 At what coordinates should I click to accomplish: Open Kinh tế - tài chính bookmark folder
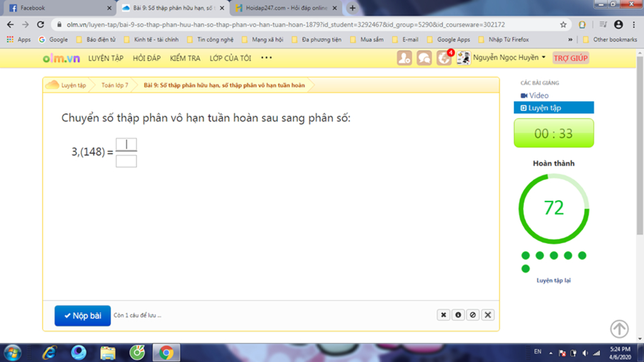pyautogui.click(x=151, y=40)
